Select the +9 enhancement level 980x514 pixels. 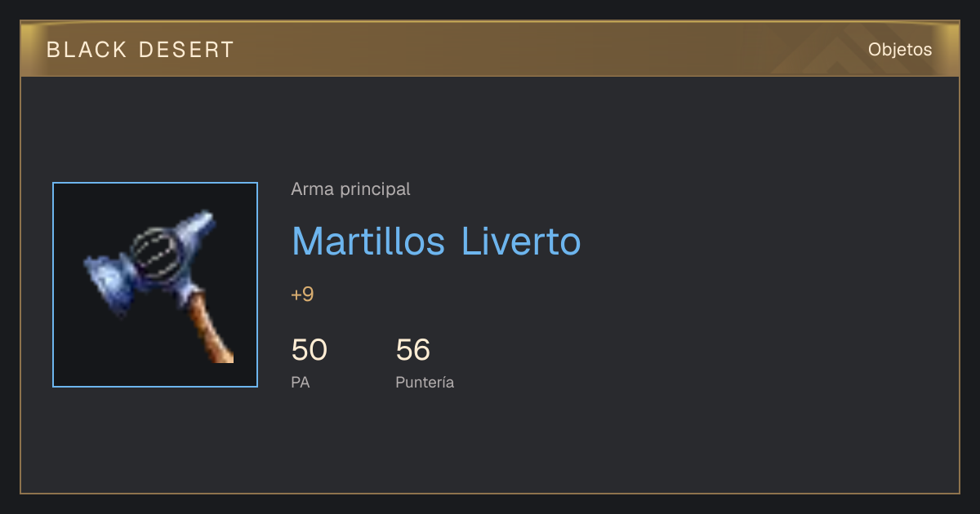click(302, 295)
